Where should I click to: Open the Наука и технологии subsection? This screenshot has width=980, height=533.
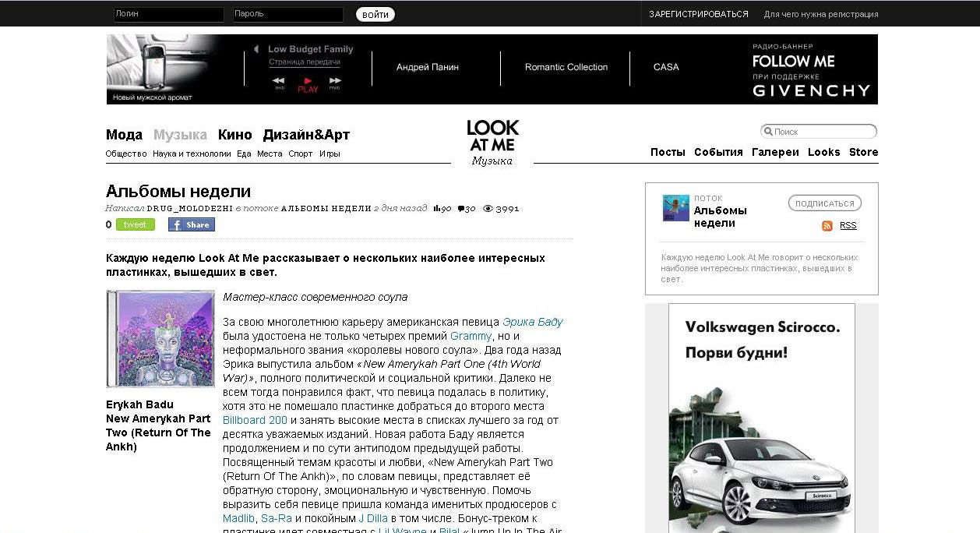click(192, 154)
